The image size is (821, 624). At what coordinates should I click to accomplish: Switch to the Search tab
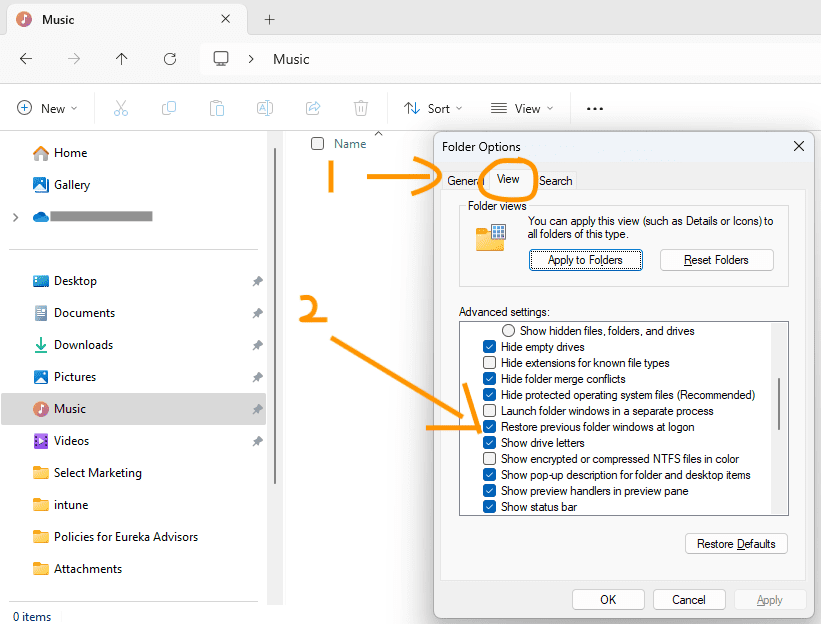click(x=556, y=181)
